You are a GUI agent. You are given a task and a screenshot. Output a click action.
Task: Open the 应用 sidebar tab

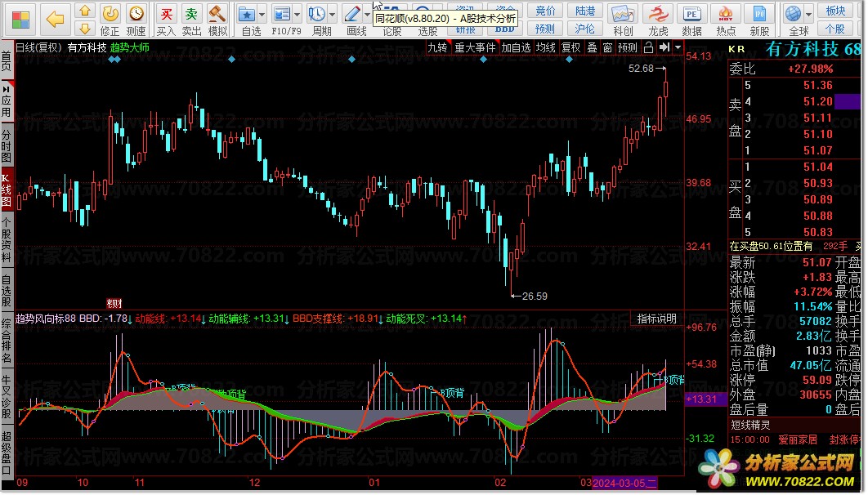pos(7,101)
